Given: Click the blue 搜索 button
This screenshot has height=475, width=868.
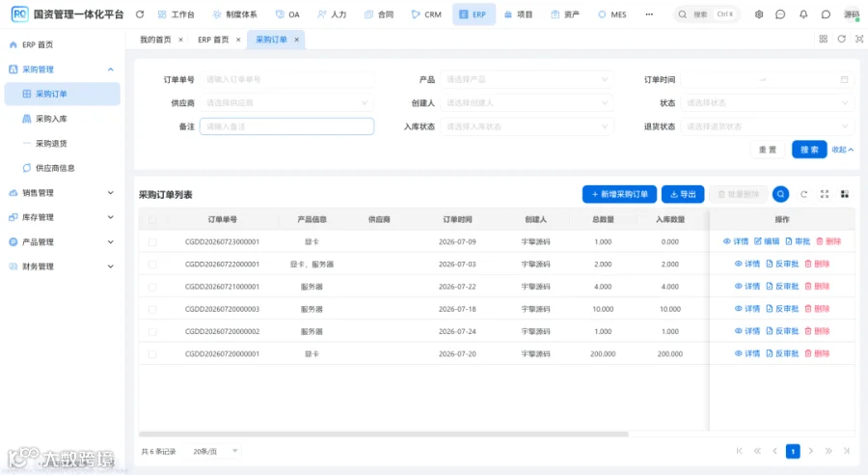Looking at the screenshot, I should [809, 149].
